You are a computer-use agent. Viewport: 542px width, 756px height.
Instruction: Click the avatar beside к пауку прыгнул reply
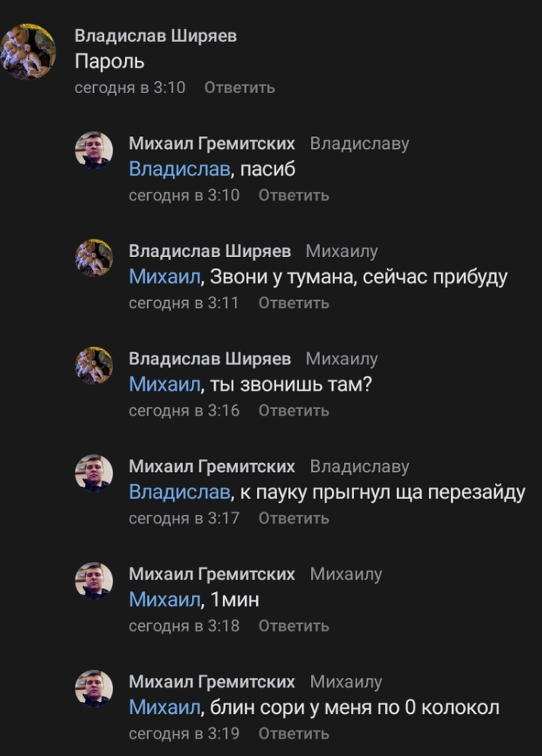pos(94,473)
